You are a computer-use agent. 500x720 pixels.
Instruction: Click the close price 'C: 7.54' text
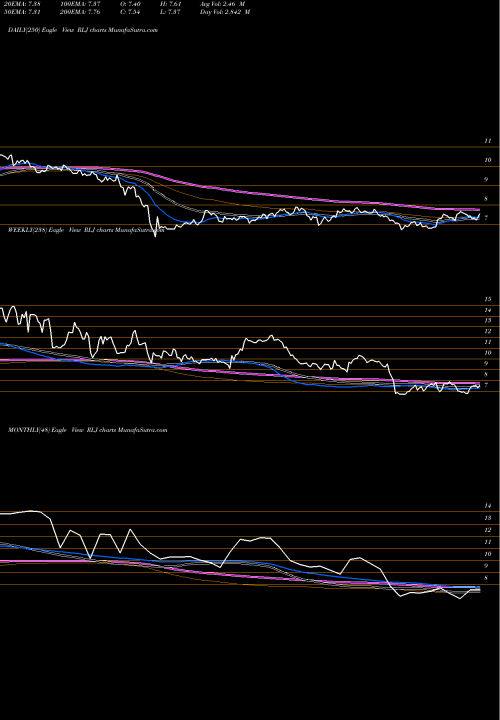(x=129, y=12)
